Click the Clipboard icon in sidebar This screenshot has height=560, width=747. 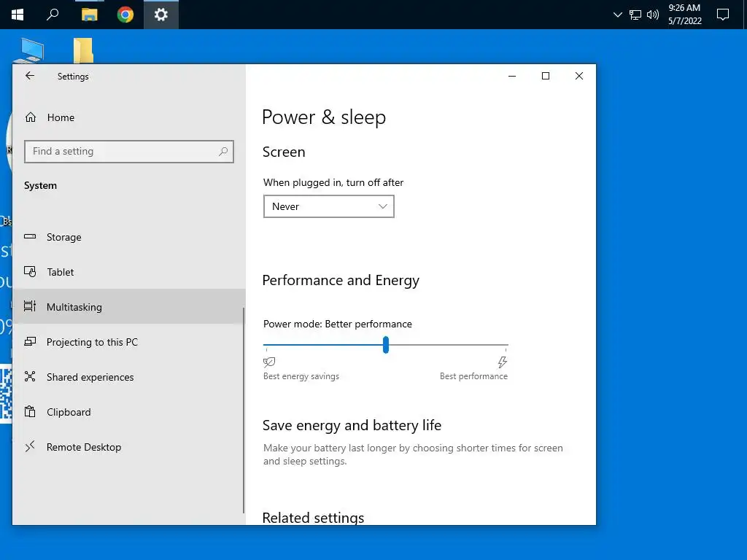[30, 411]
